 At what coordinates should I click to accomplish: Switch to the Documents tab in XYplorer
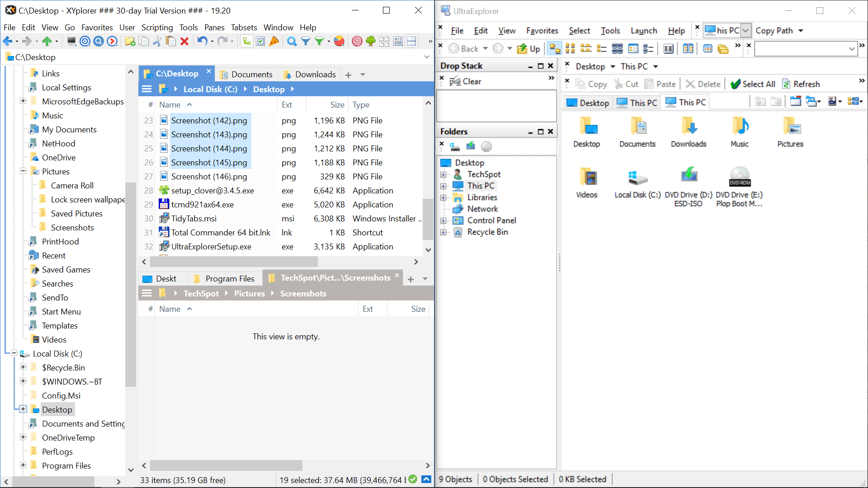[x=246, y=75]
